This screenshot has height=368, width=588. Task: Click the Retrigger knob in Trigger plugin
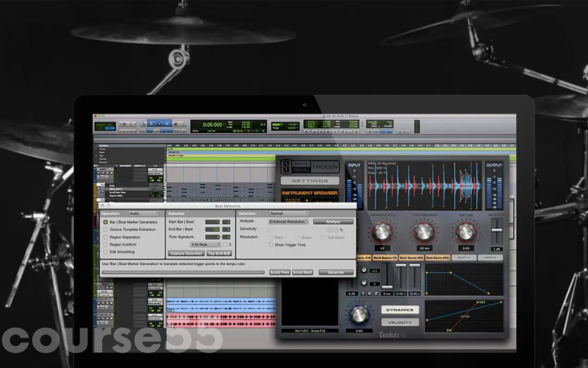pyautogui.click(x=424, y=232)
